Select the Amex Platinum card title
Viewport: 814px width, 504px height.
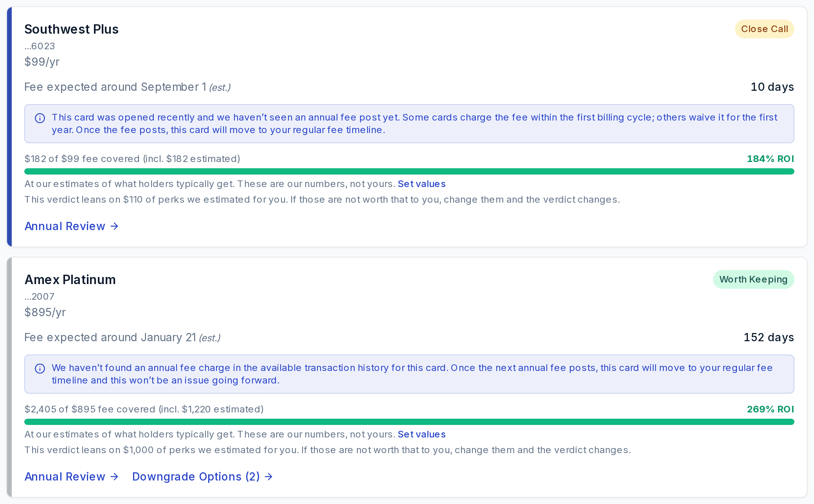click(x=70, y=280)
